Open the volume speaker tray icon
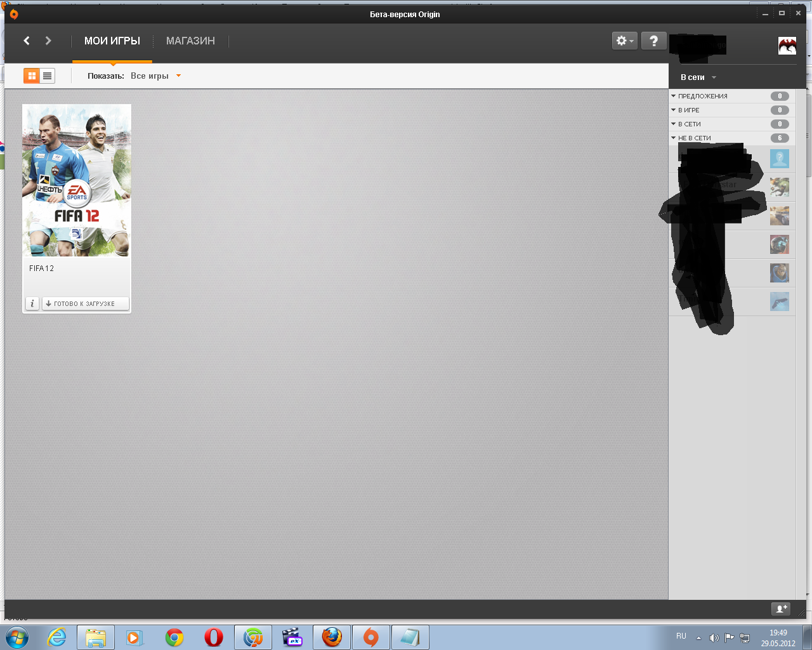The width and height of the screenshot is (812, 650). tap(714, 638)
